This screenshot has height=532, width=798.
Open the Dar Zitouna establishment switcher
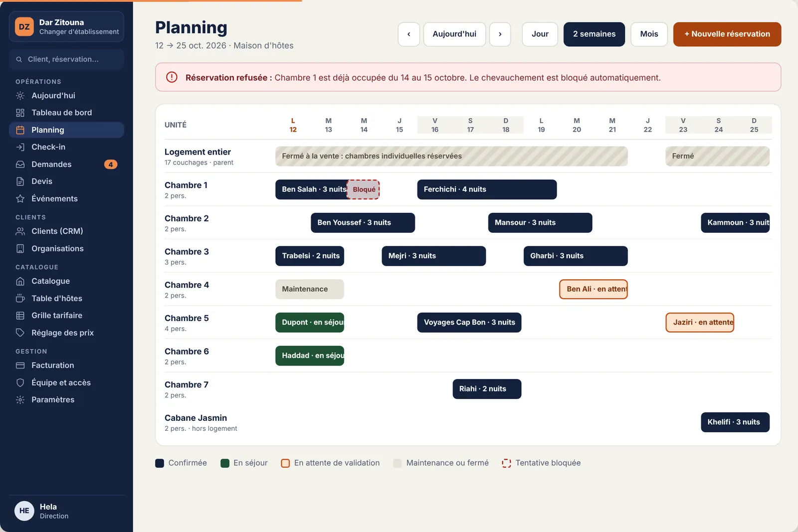(66, 27)
